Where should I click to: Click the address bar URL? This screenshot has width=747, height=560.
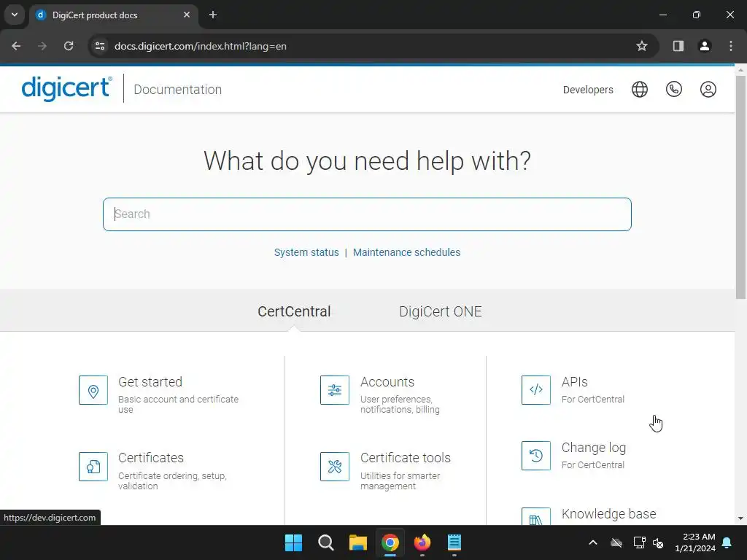point(201,46)
